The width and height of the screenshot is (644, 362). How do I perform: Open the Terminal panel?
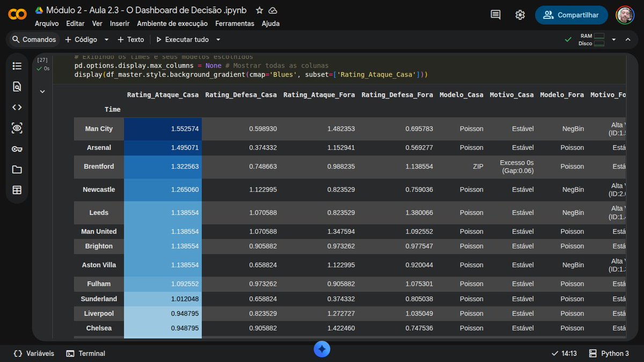86,353
